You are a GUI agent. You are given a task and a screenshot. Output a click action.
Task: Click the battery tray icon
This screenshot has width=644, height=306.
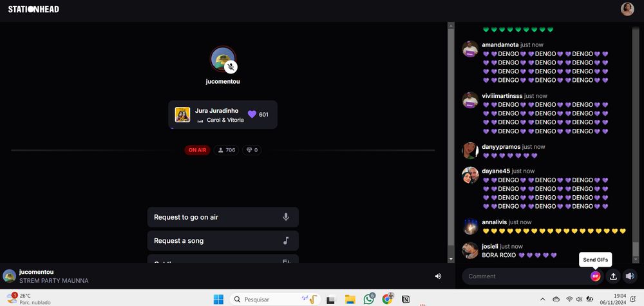[590, 300]
